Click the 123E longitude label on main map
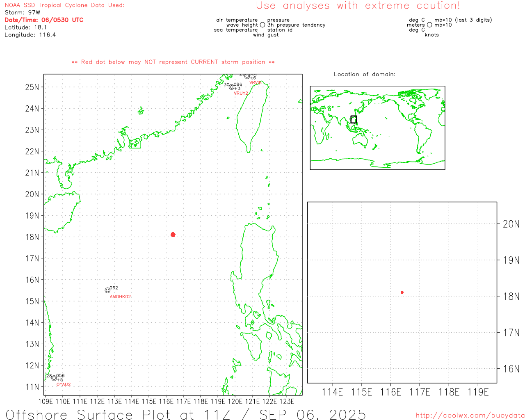 pyautogui.click(x=287, y=402)
